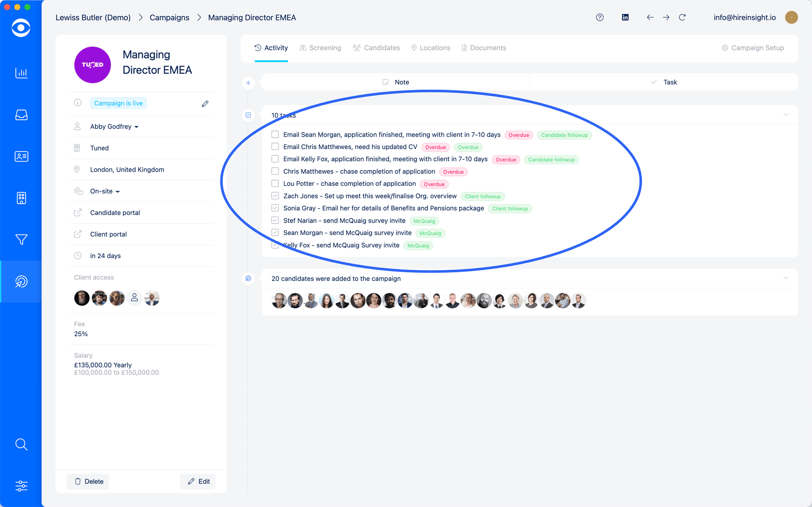
Task: Open the search magnifier in sidebar
Action: 21,444
